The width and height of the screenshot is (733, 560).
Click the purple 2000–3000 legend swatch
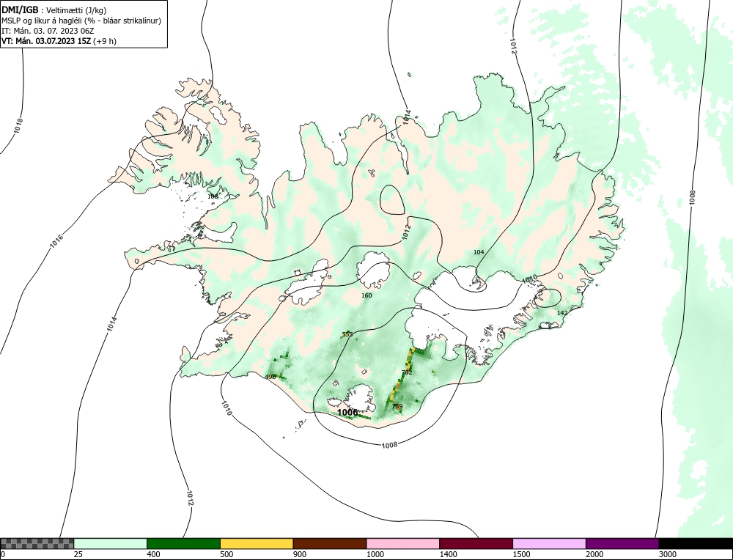click(622, 543)
